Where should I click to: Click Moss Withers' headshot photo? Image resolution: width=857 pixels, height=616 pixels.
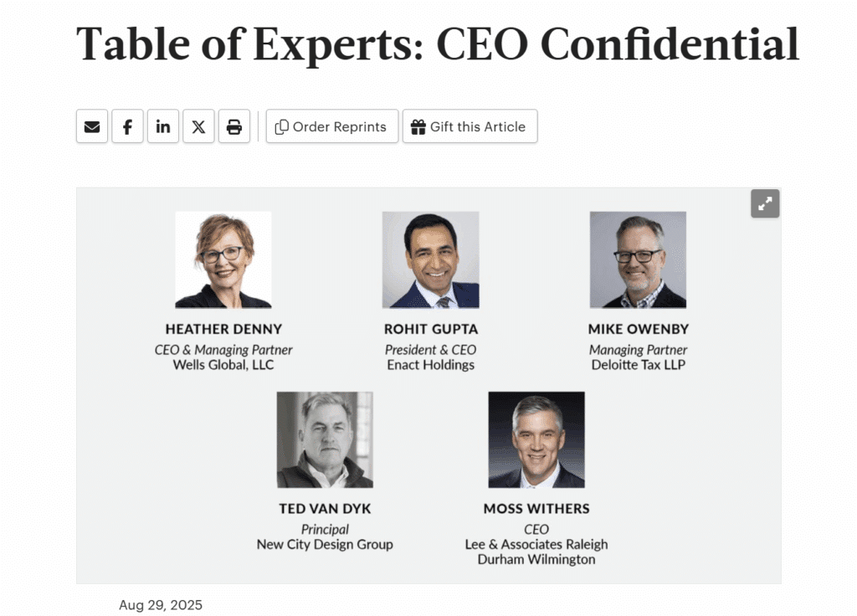536,439
